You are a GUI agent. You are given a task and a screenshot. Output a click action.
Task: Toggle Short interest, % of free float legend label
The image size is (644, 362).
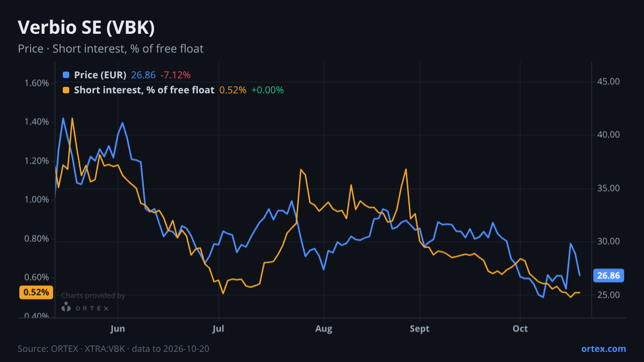(x=144, y=90)
